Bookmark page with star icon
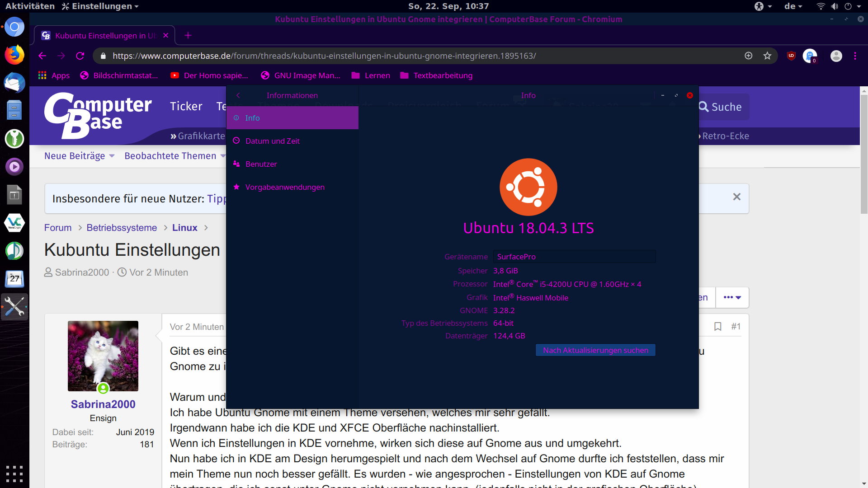The width and height of the screenshot is (868, 488). pos(767,56)
